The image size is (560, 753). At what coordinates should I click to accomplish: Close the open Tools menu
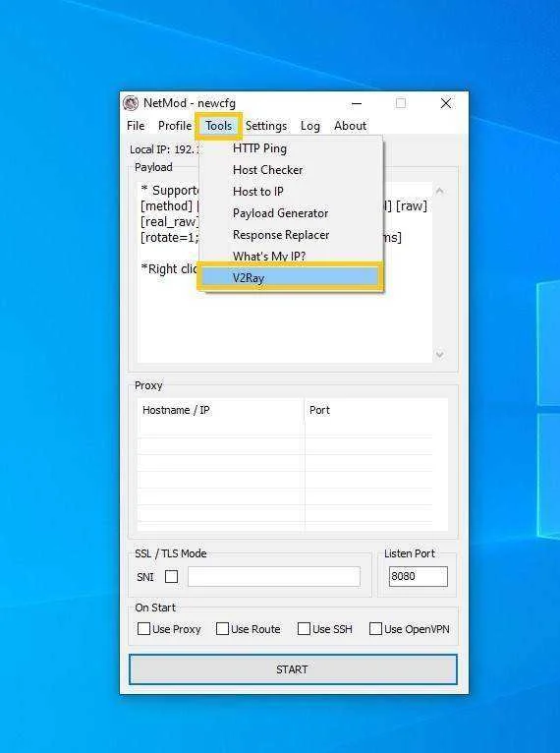(219, 126)
